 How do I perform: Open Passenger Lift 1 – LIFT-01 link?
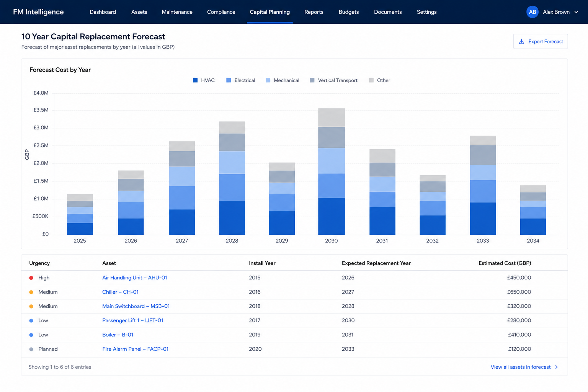pos(132,320)
